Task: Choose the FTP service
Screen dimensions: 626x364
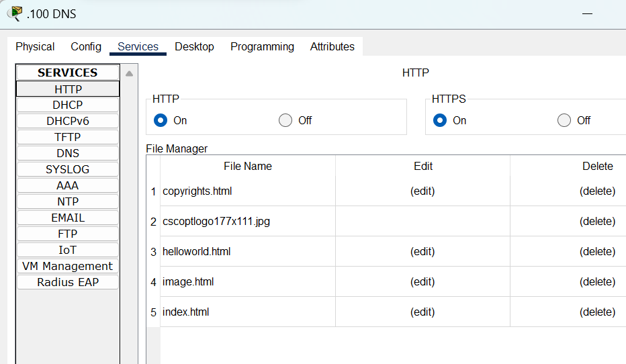Action: coord(68,234)
